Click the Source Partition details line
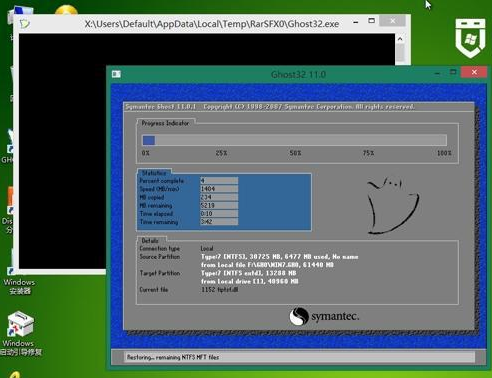492x378 pixels. [x=280, y=257]
